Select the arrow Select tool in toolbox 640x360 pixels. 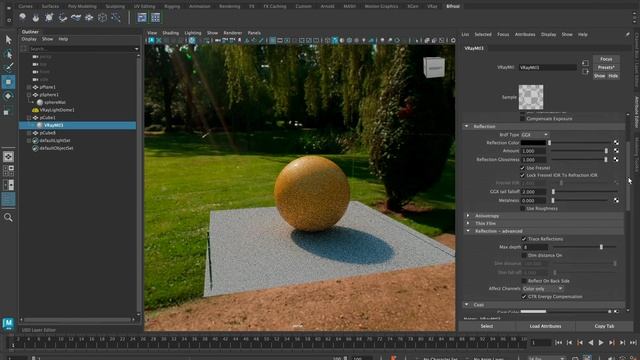(x=8, y=40)
